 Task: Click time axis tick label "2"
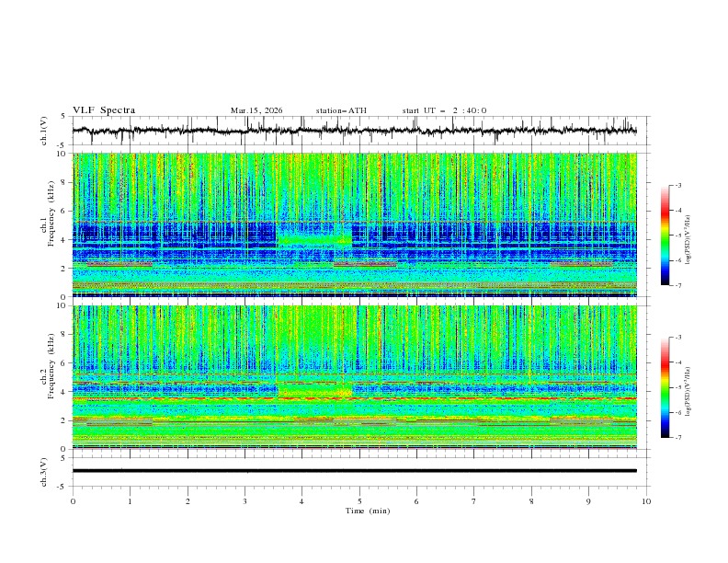(188, 501)
